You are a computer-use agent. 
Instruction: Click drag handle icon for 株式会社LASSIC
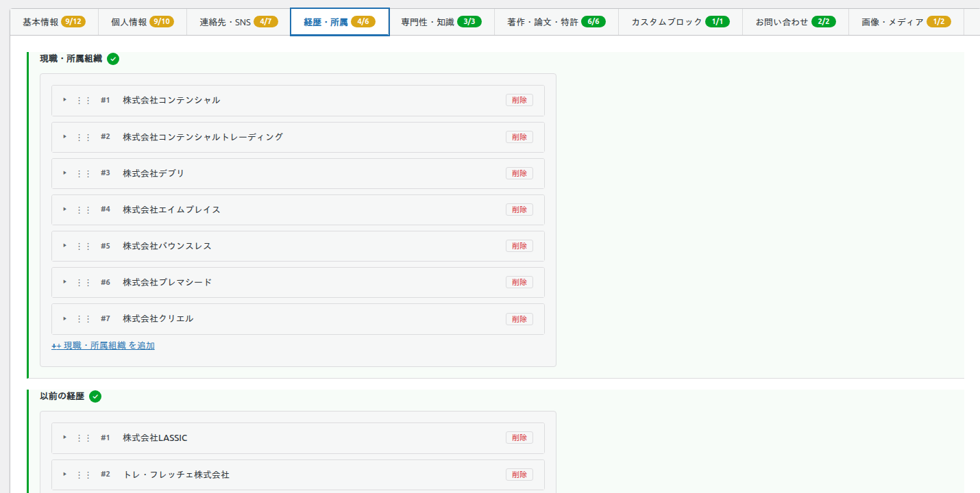pos(84,438)
